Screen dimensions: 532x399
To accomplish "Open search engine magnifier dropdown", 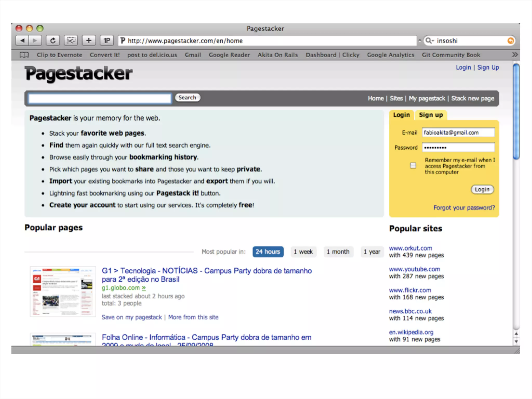I will pyautogui.click(x=429, y=41).
